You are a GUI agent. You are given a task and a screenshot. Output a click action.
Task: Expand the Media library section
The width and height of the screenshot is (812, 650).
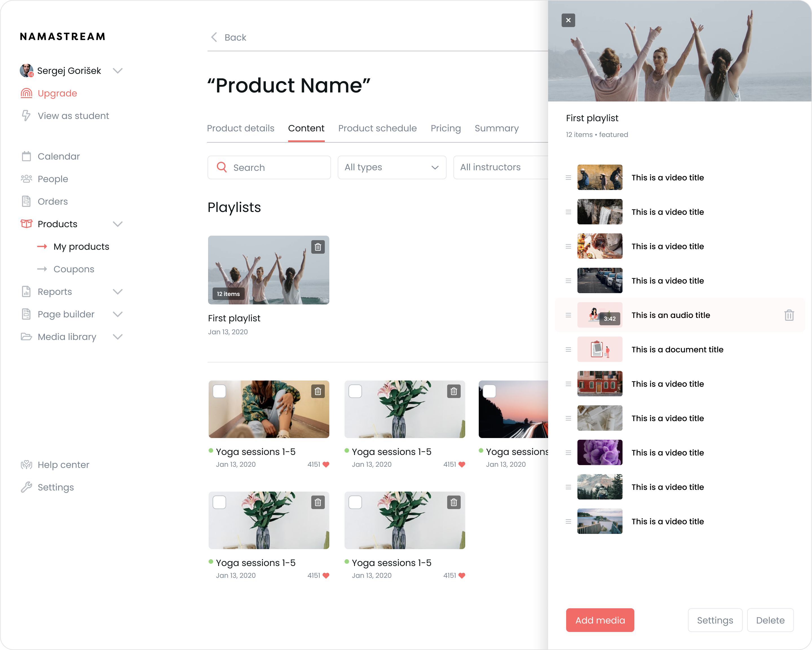118,337
